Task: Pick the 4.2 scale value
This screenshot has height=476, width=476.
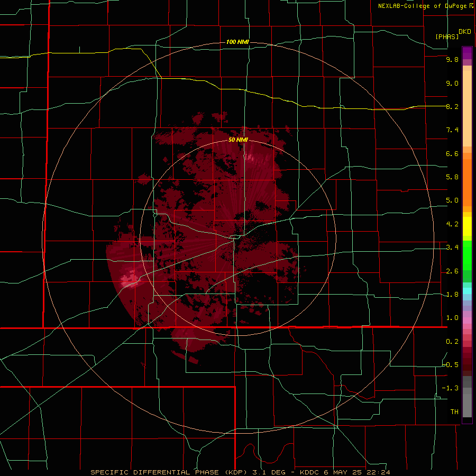Action: [452, 224]
